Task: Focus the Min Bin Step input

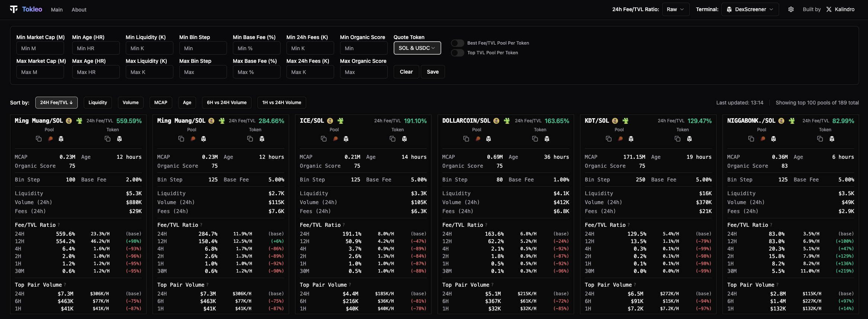Action: pos(203,48)
